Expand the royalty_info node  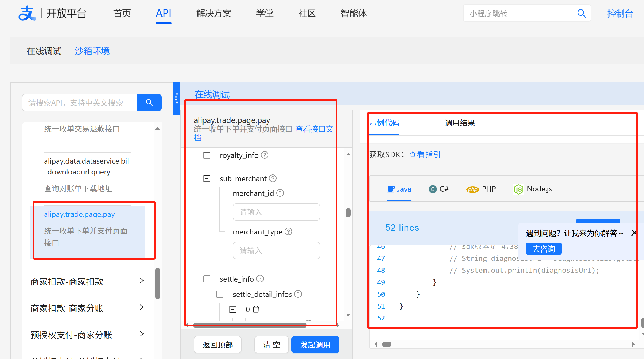(207, 155)
